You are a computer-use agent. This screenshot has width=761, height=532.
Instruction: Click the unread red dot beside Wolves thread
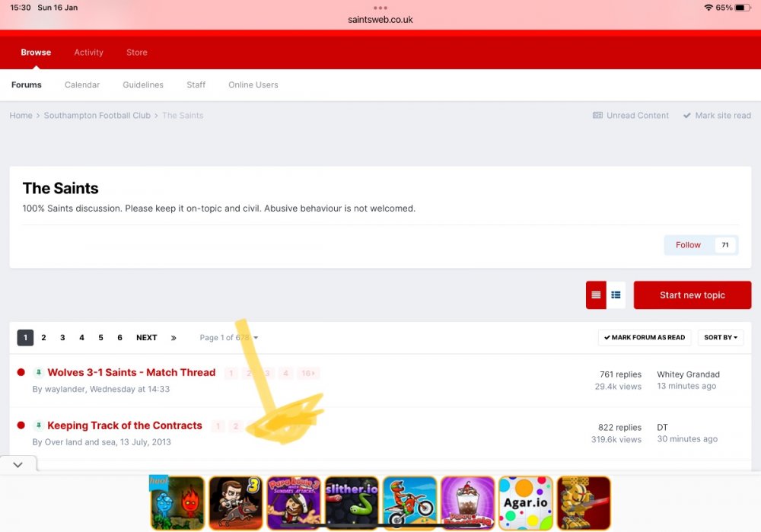(21, 373)
